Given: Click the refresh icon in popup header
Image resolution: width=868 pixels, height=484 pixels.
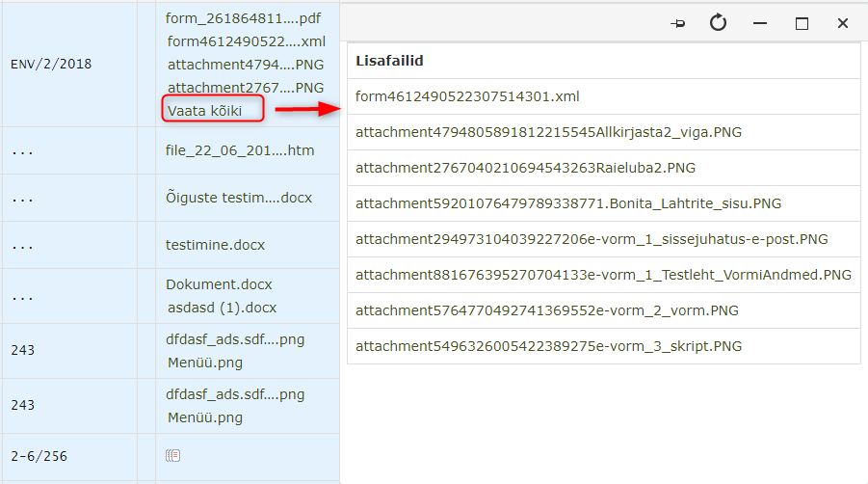Looking at the screenshot, I should [x=718, y=23].
